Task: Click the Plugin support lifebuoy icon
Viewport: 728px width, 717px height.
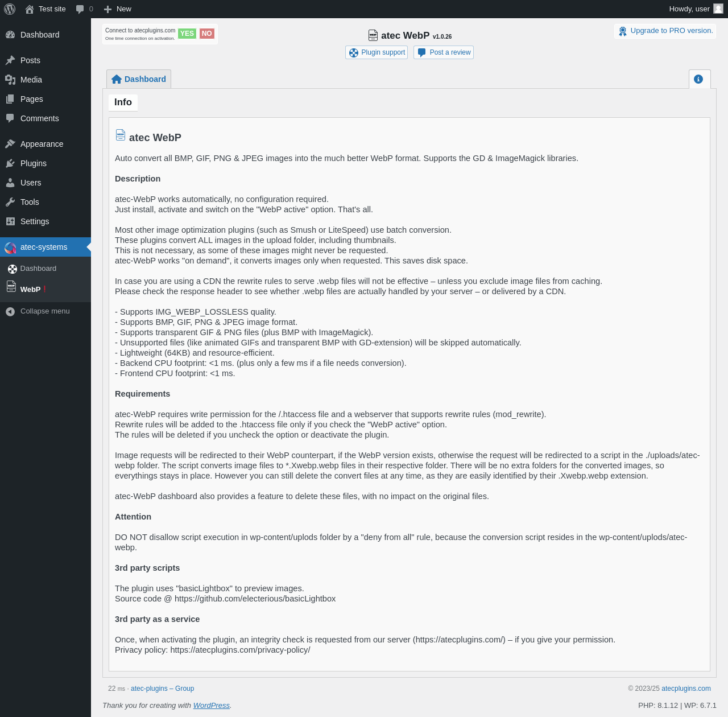Action: tap(354, 53)
